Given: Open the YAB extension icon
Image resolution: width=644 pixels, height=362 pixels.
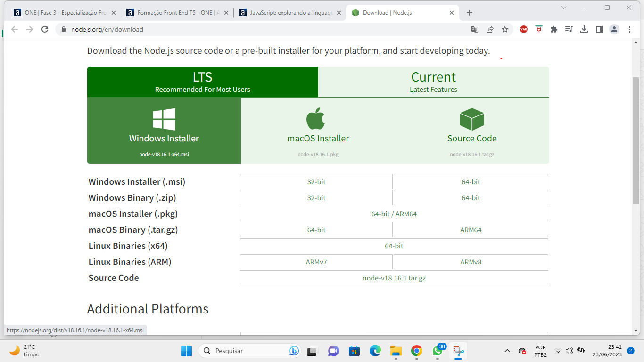Looking at the screenshot, I should tap(524, 29).
